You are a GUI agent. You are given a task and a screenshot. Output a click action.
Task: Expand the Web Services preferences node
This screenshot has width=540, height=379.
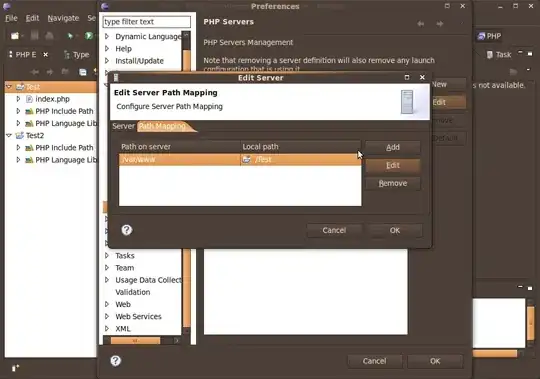click(107, 316)
